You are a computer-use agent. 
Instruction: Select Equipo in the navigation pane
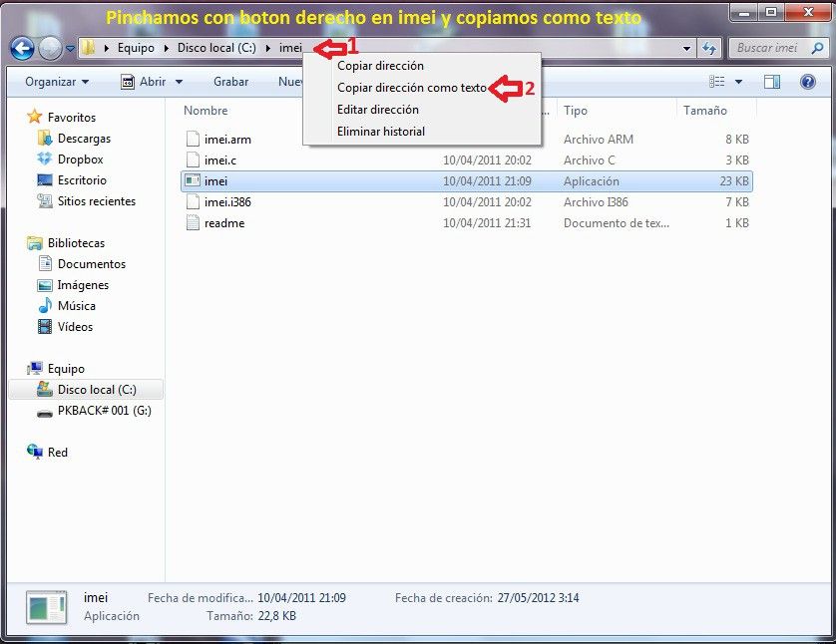click(x=66, y=369)
